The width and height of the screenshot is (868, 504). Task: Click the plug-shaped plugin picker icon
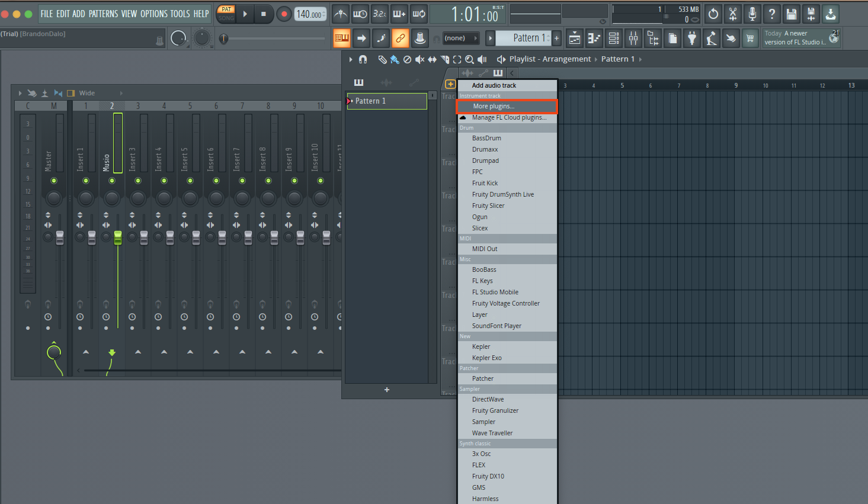pos(692,38)
